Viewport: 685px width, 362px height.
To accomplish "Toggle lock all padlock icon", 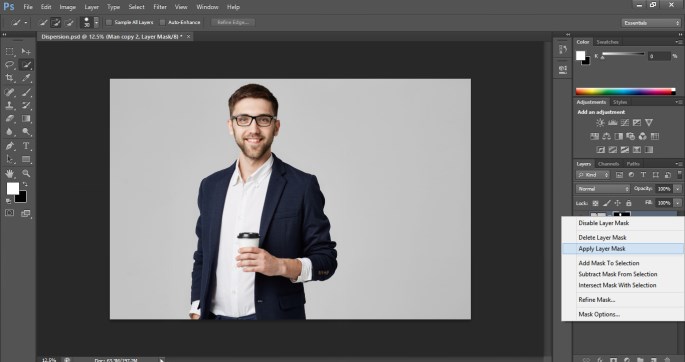I will point(629,203).
